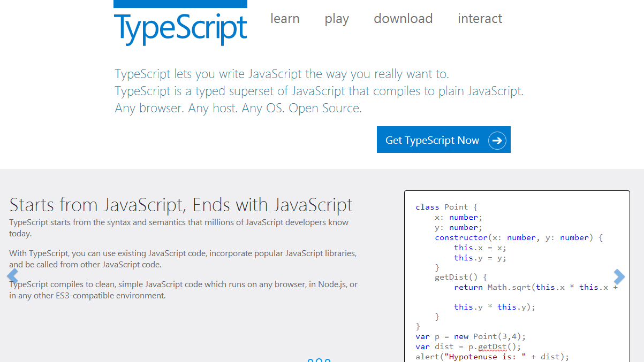Viewport: 644px width, 362px height.
Task: Click the alert("Hypotenuse is: ") code line
Action: click(x=492, y=357)
